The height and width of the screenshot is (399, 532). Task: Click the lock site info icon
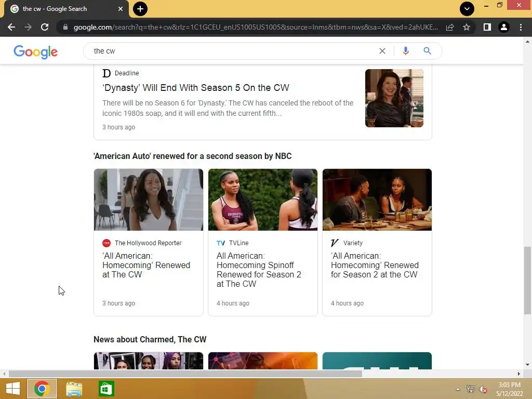pyautogui.click(x=65, y=27)
